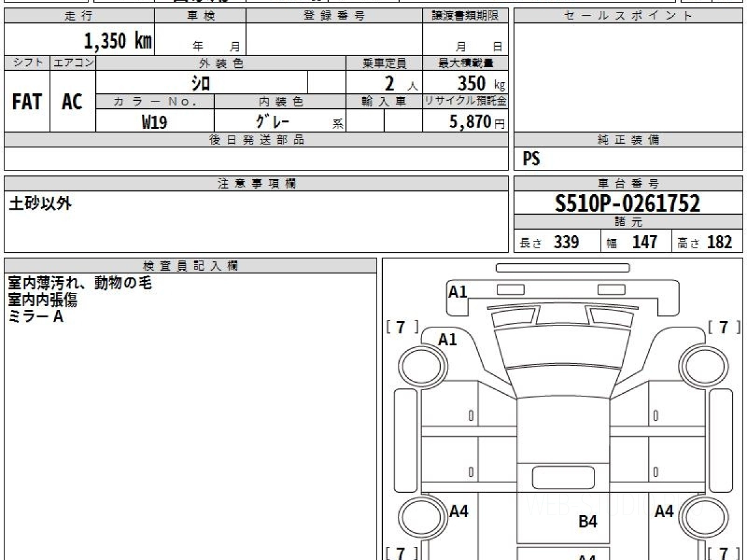Click the エアコン column header
The height and width of the screenshot is (560, 747).
coord(73,63)
